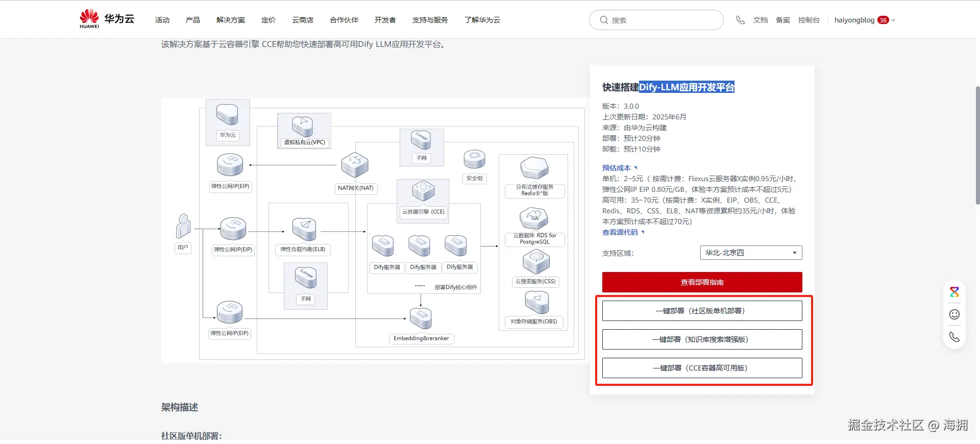Click the search magnifier icon
This screenshot has width=980, height=444.
coord(604,20)
